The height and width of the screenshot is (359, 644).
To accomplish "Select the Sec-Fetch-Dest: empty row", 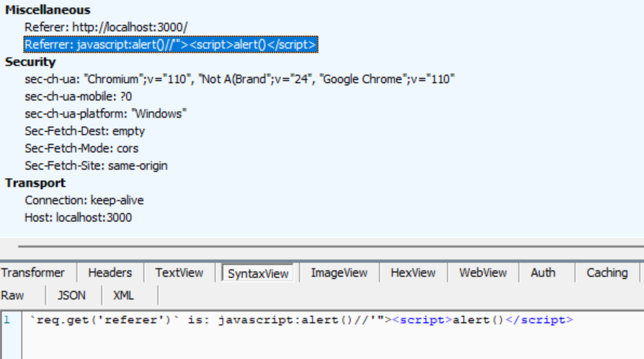I will pos(84,130).
